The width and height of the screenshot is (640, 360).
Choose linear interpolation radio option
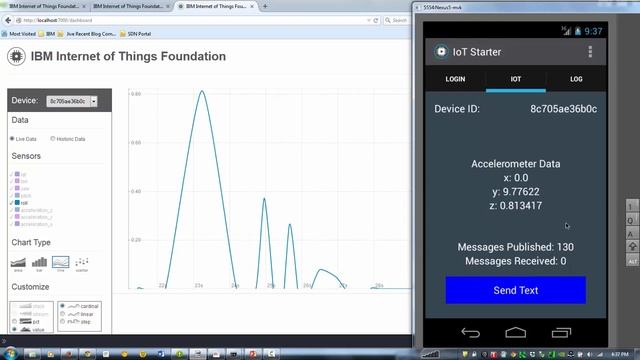click(62, 314)
